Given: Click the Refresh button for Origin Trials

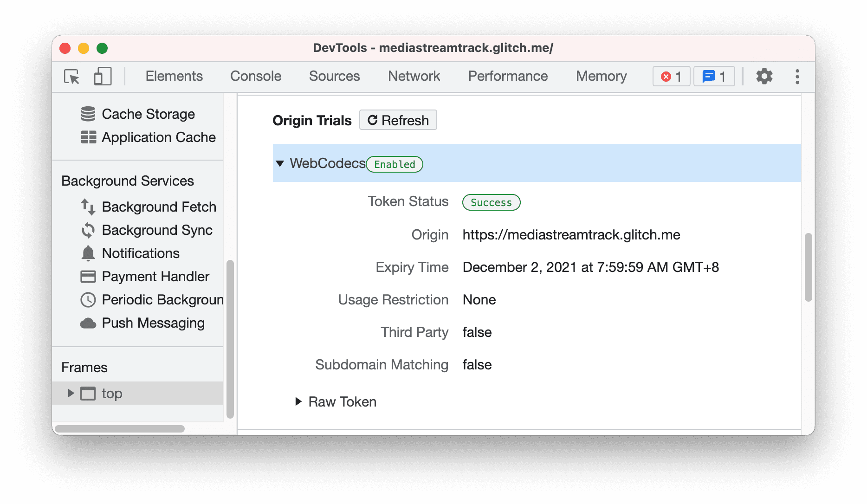Looking at the screenshot, I should [398, 120].
